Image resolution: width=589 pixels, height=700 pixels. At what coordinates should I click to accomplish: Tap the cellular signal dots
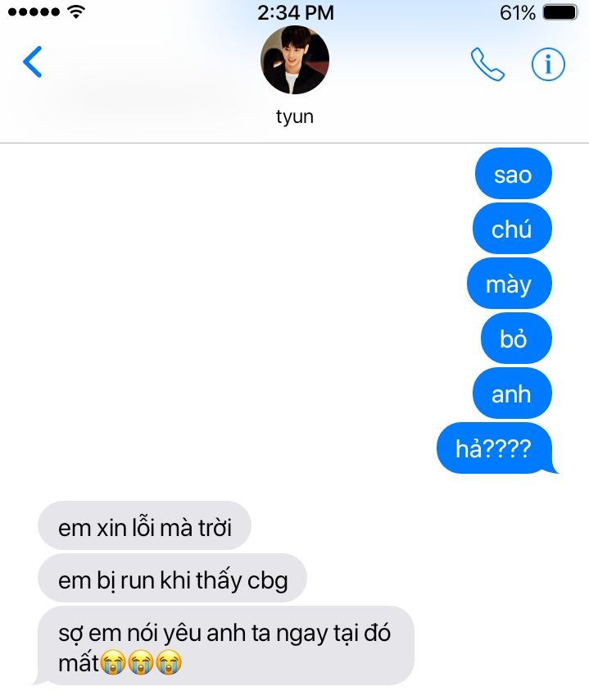34,12
